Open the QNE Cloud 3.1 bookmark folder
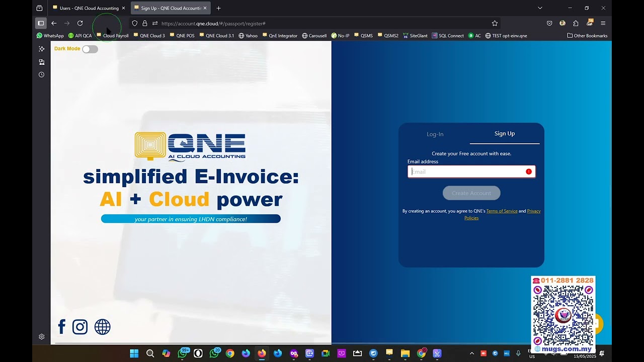Screen dimensions: 644x362 pyautogui.click(x=217, y=36)
